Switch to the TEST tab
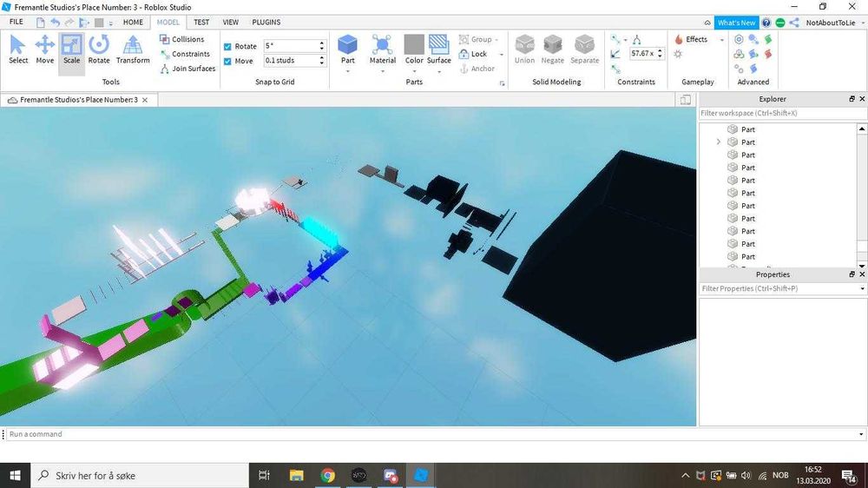868x488 pixels. 201,23
